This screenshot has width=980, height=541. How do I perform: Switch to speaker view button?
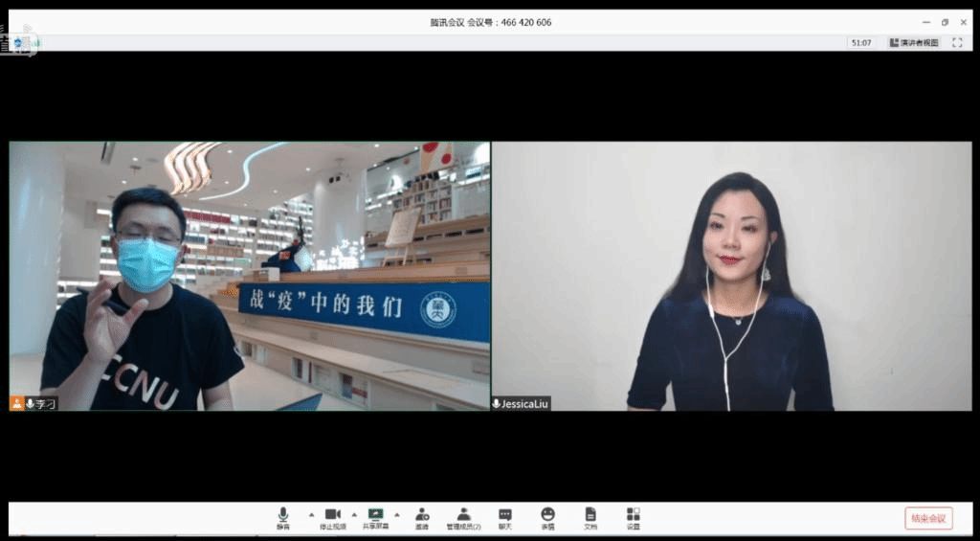click(x=914, y=43)
